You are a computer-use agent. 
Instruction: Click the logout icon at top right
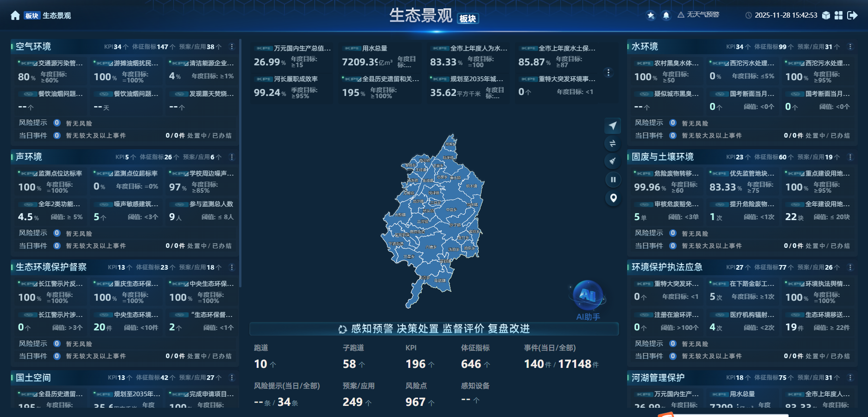coord(852,15)
